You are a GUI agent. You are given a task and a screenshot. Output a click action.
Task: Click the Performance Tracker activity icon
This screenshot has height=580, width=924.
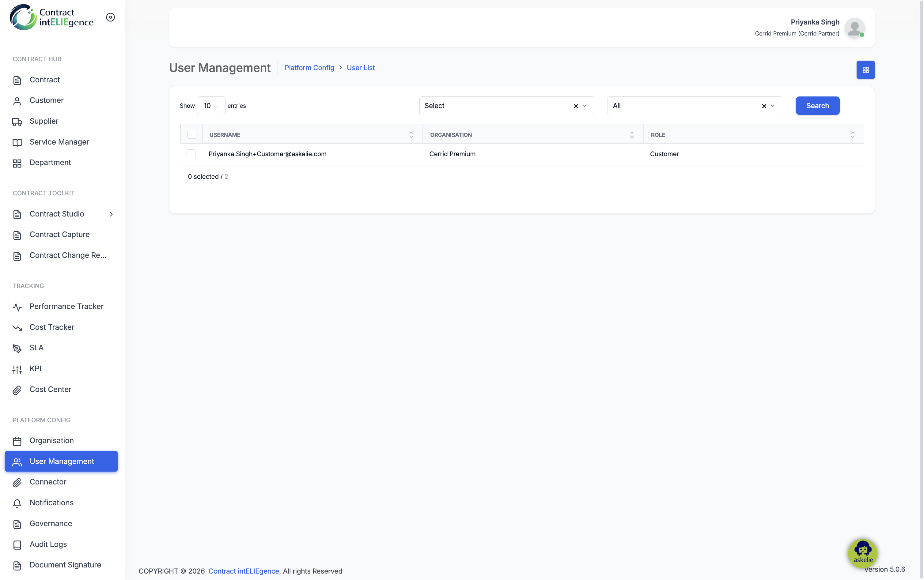[x=17, y=307]
